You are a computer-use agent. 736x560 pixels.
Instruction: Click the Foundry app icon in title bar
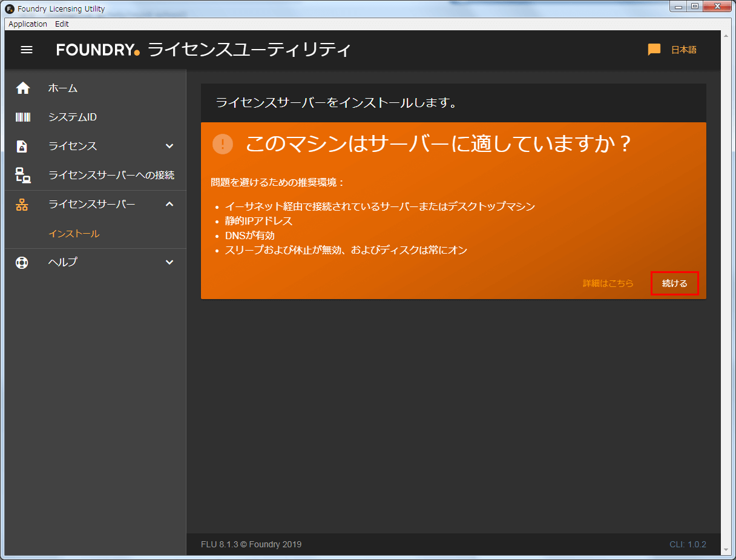(x=10, y=8)
